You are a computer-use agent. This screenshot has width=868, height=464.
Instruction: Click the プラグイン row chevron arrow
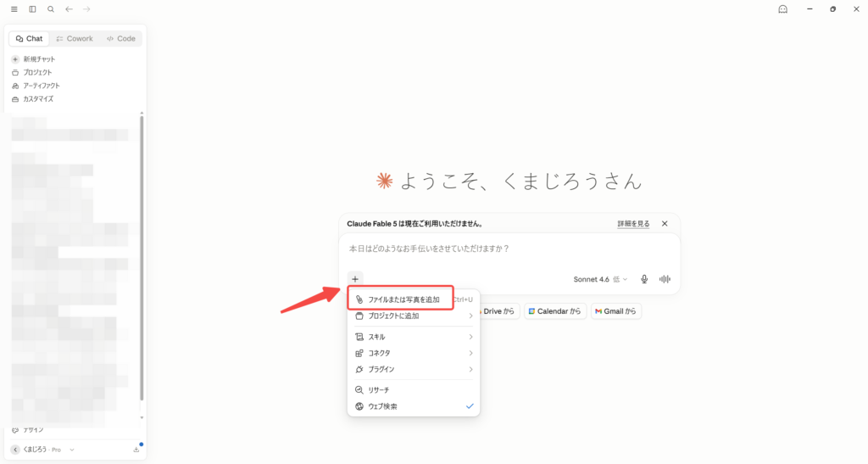coord(470,369)
